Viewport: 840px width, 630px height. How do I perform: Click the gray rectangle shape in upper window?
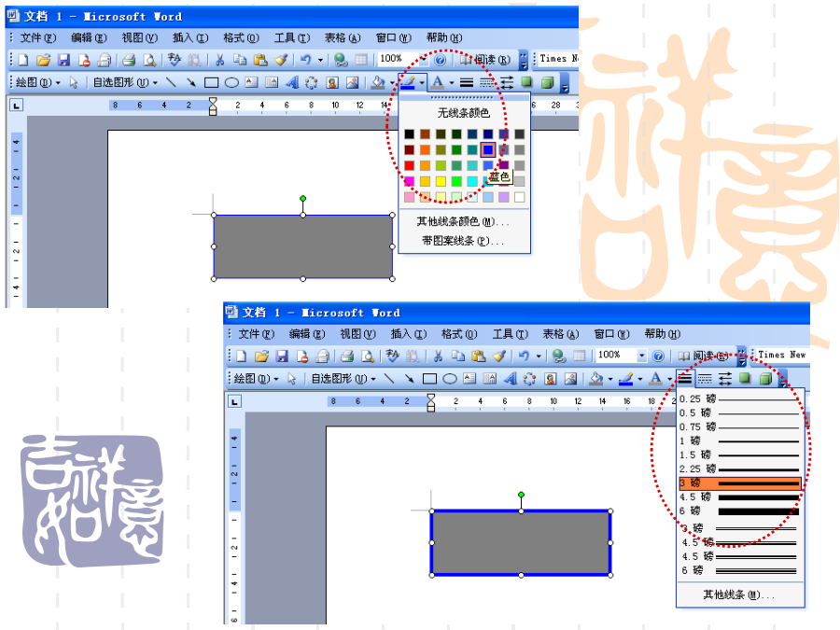[x=303, y=247]
